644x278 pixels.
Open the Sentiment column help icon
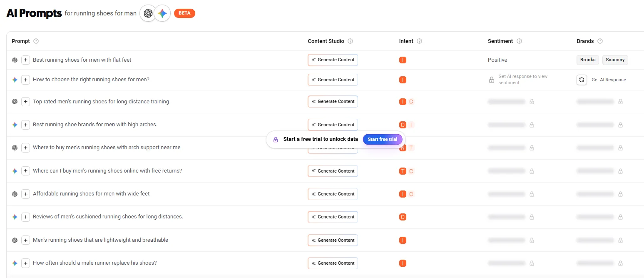(519, 41)
